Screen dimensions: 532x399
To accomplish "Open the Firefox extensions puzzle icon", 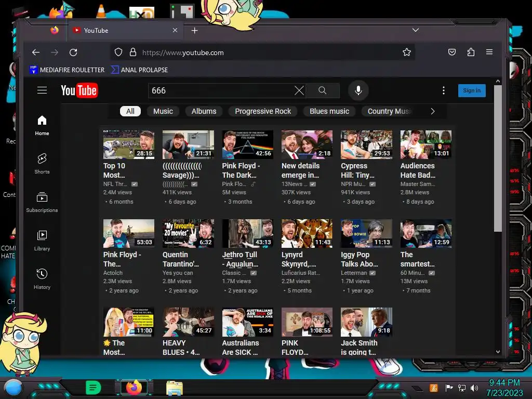I will 471,52.
